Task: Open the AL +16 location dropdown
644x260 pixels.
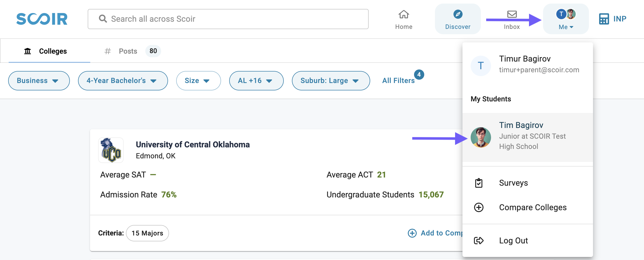Action: (256, 81)
